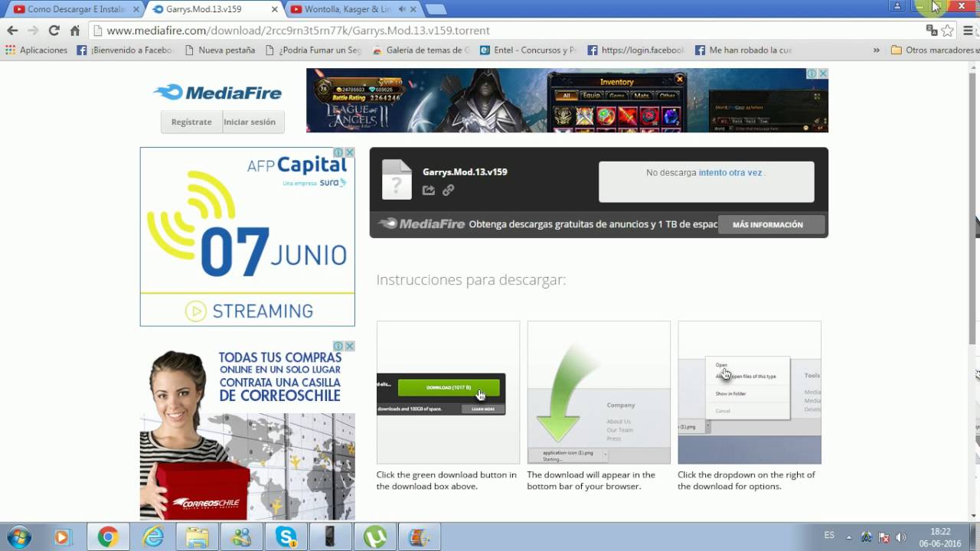Show hidden system tray icons
This screenshot has height=551, width=980.
pos(849,537)
